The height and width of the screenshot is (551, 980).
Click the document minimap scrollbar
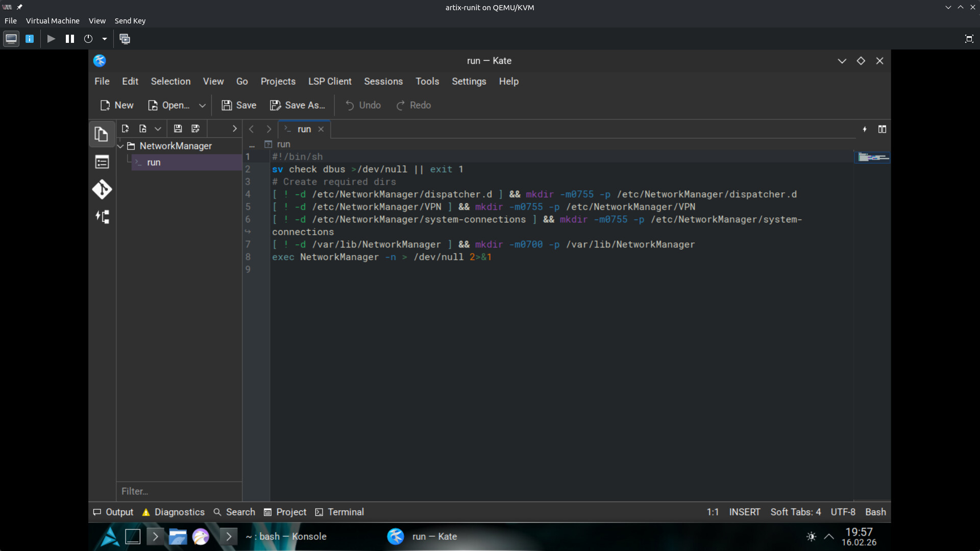click(x=872, y=158)
